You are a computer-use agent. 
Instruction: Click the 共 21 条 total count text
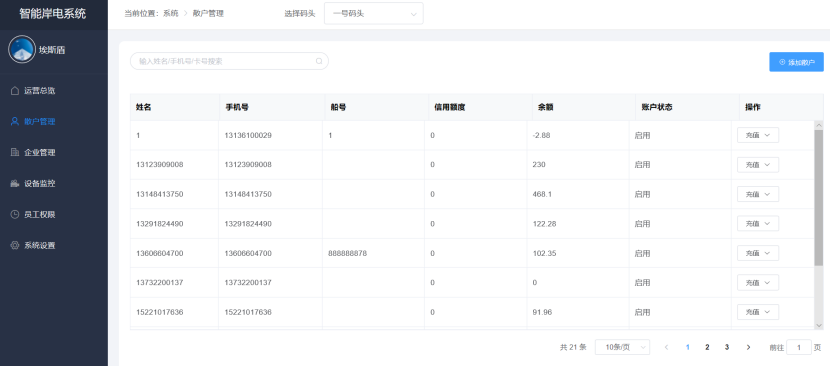tap(573, 347)
